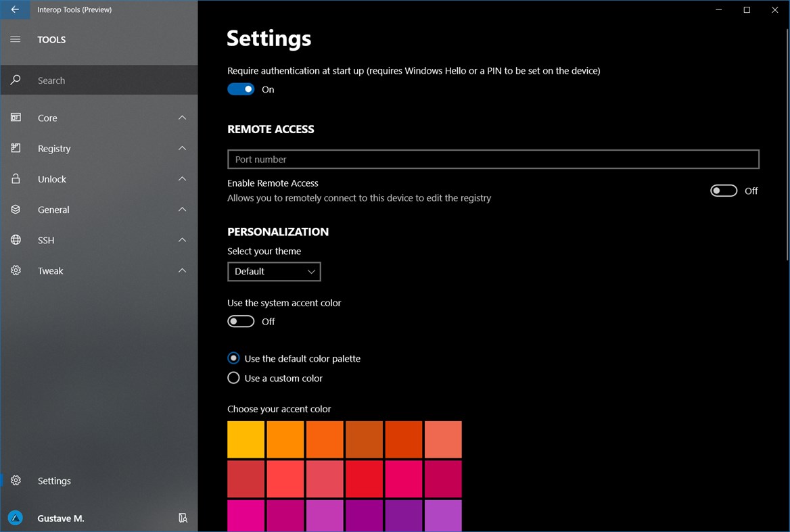Collapse the Registry section chevron
This screenshot has height=532, width=790.
[x=182, y=148]
